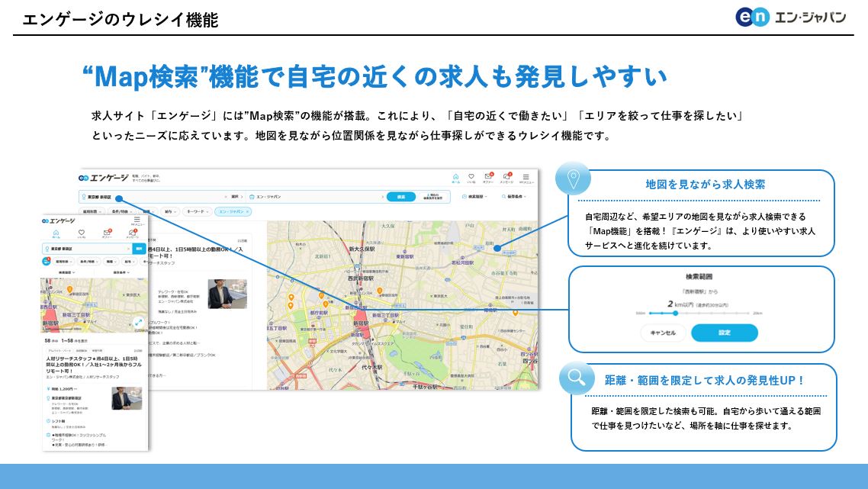868x489 pixels.
Task: Open the オファー mail icon in desktop header
Action: click(x=488, y=177)
